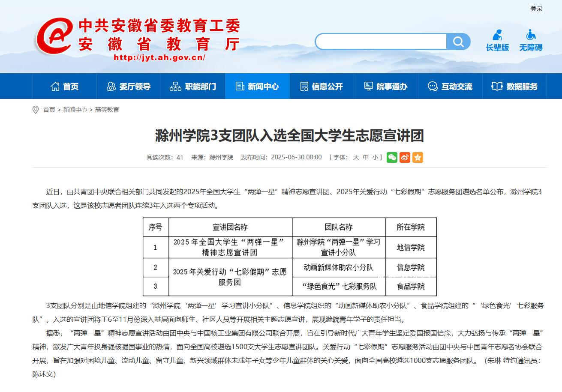Click the 食品学院 table cell
This screenshot has height=392, width=562.
click(x=411, y=286)
